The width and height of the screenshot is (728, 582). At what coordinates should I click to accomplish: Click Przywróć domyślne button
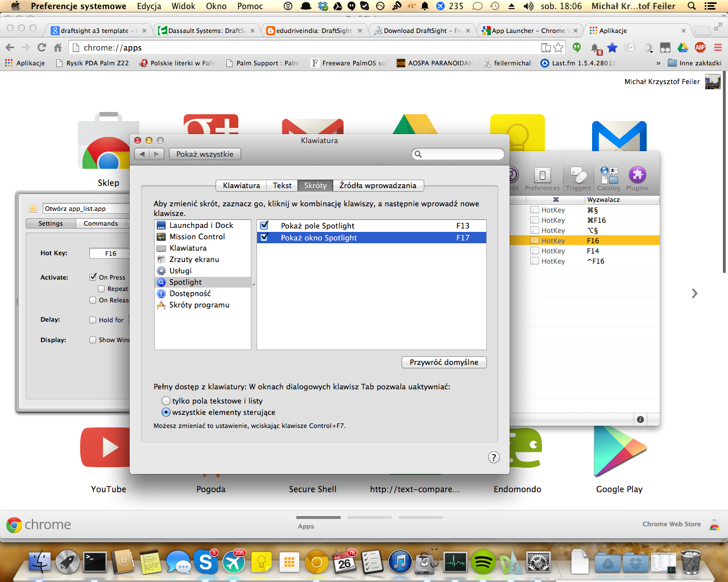click(x=444, y=362)
